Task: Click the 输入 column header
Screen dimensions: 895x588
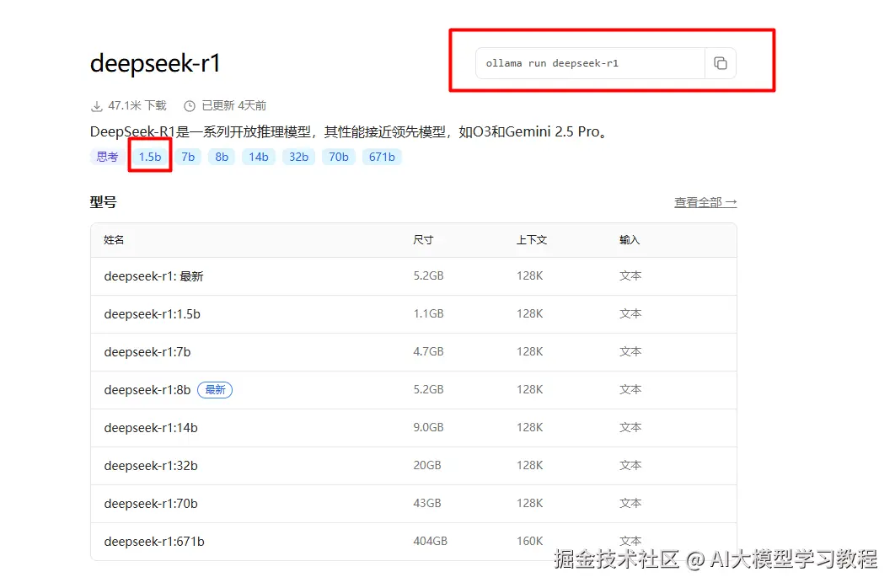Action: click(630, 240)
